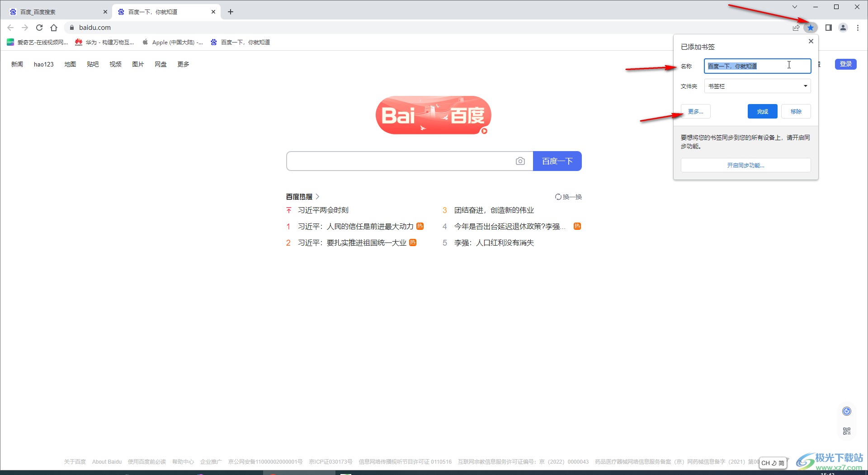Click the 开启同步功能... button
Viewport: 868px width, 475px height.
click(745, 165)
